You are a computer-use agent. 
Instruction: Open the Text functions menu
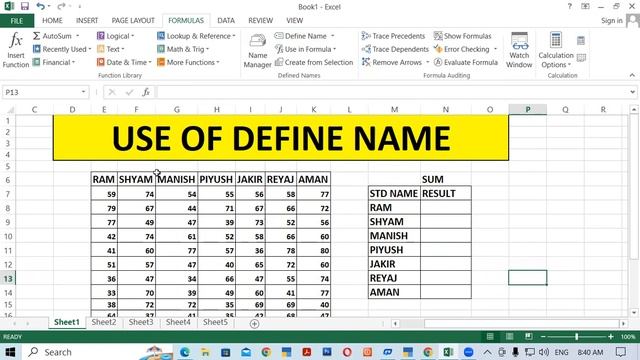coord(111,49)
